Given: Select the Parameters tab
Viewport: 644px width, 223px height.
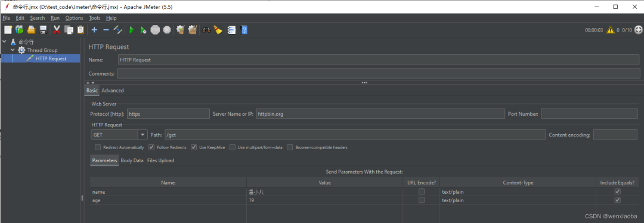Looking at the screenshot, I should (x=104, y=160).
